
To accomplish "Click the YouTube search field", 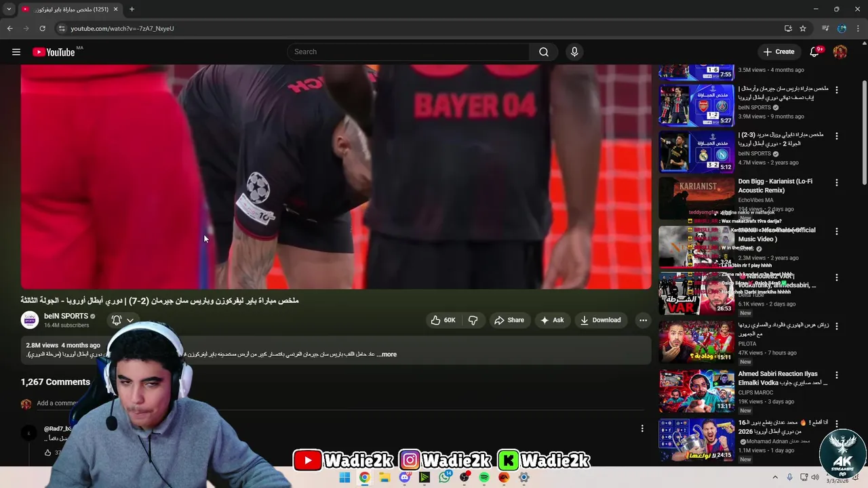I will click(x=408, y=52).
